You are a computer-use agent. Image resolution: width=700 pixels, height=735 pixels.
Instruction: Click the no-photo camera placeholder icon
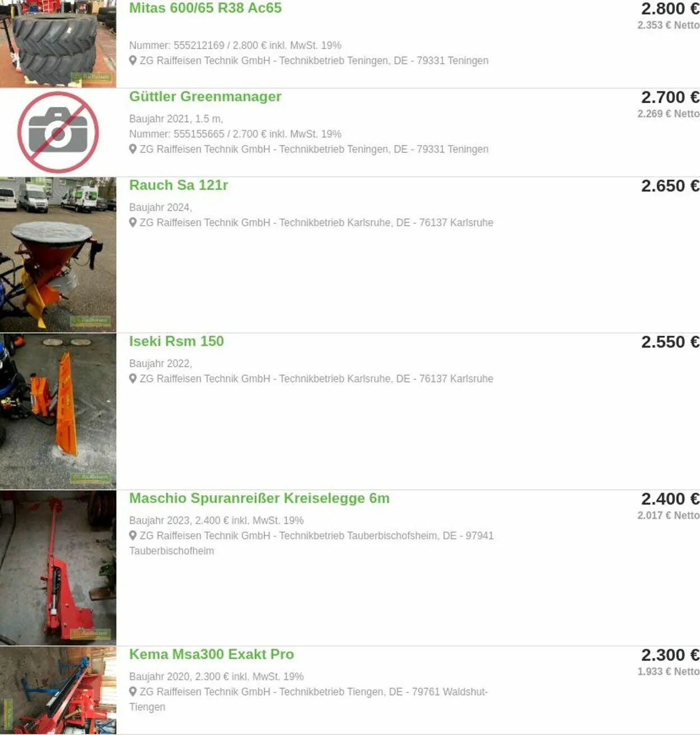[58, 133]
